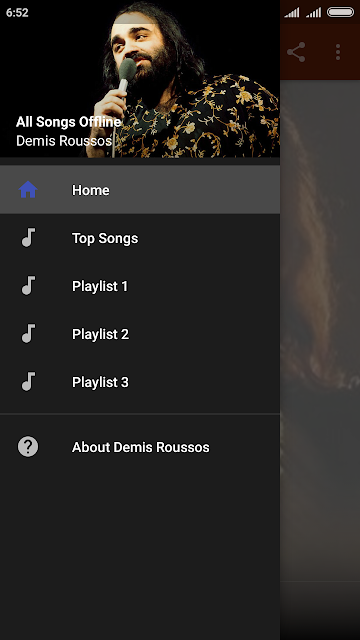Tap the Demis Roussos subtitle in header
This screenshot has height=640, width=360.
[x=64, y=141]
